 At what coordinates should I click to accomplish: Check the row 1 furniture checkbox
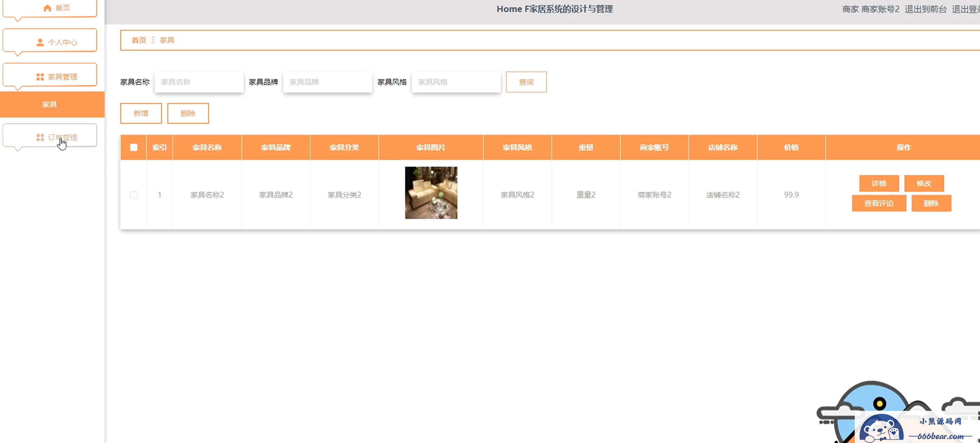(134, 195)
